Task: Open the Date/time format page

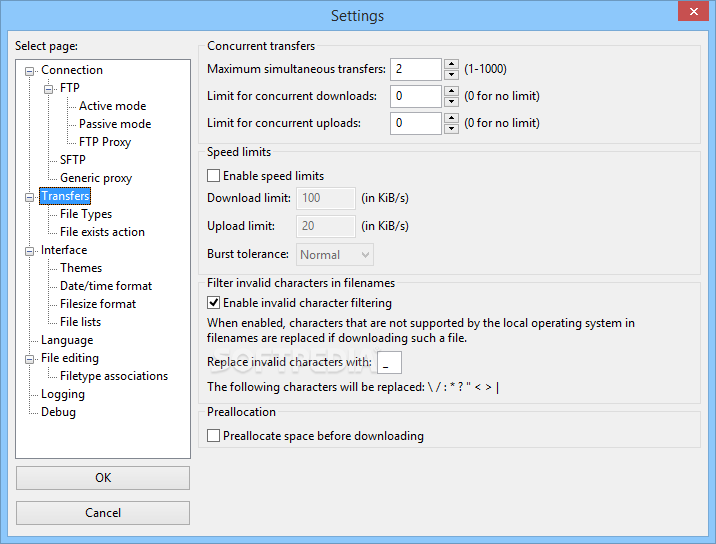Action: 106,286
